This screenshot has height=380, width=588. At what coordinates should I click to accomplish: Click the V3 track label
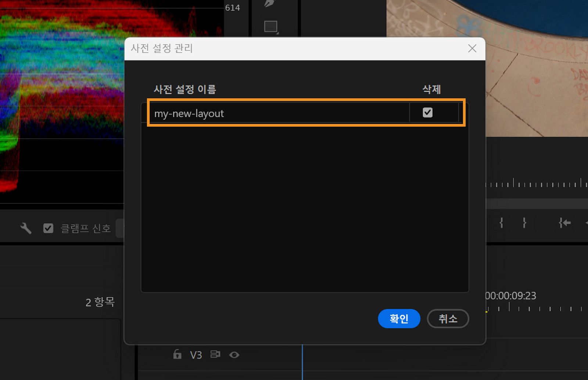click(x=196, y=355)
